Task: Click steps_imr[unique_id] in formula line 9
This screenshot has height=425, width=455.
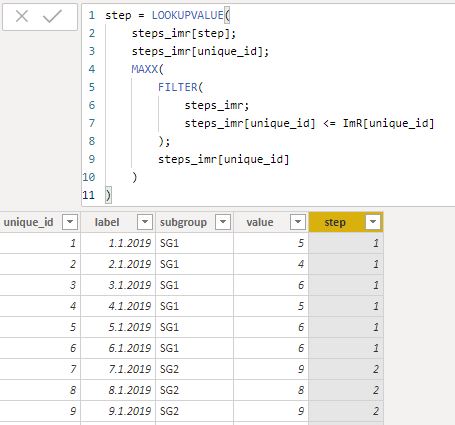Action: point(223,159)
